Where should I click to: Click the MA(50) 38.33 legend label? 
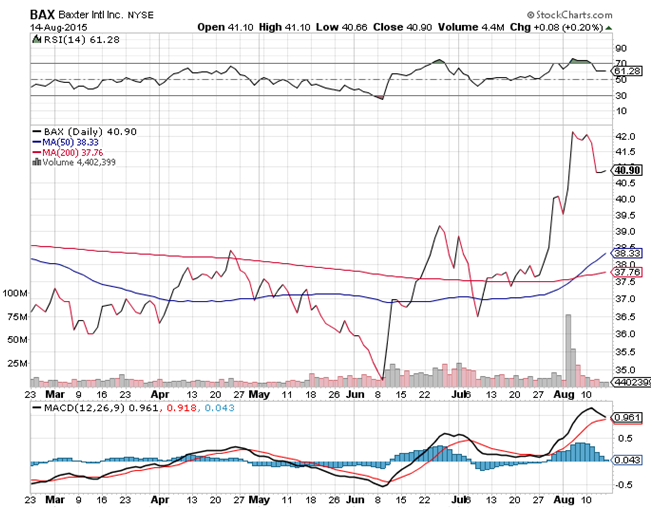[x=70, y=142]
